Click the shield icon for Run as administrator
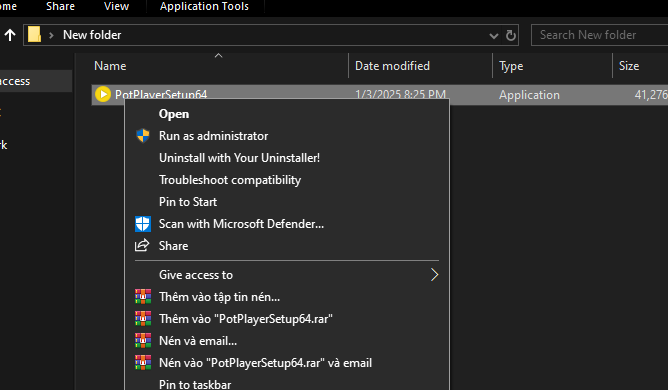The height and width of the screenshot is (390, 668). [x=143, y=136]
